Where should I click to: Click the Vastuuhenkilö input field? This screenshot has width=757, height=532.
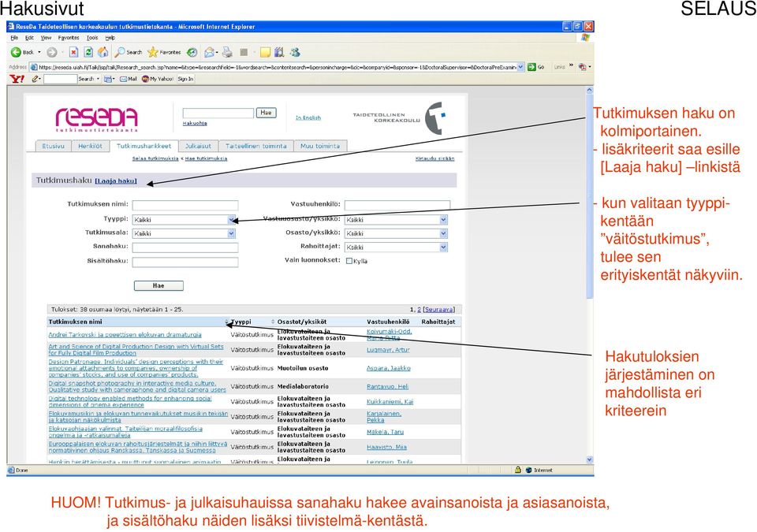(x=397, y=205)
